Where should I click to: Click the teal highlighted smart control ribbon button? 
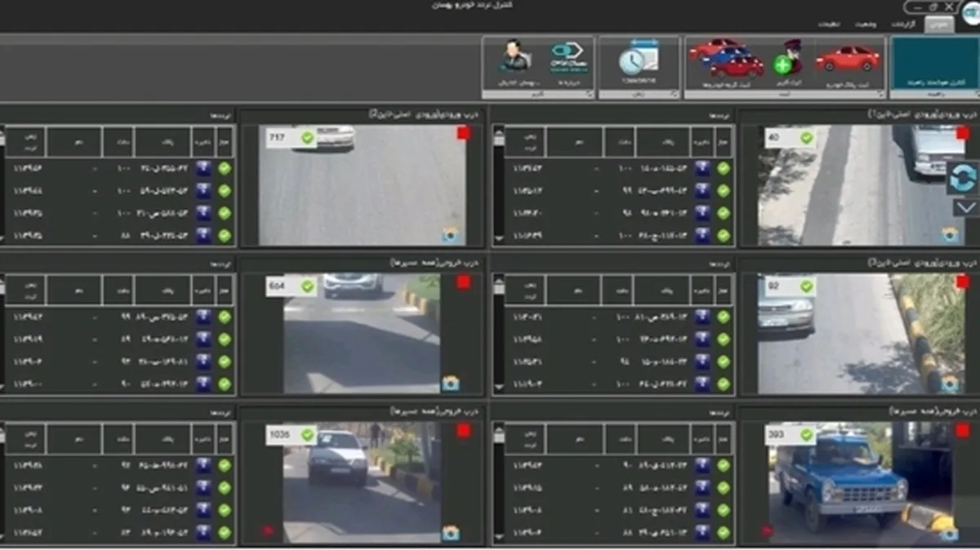coord(933,63)
